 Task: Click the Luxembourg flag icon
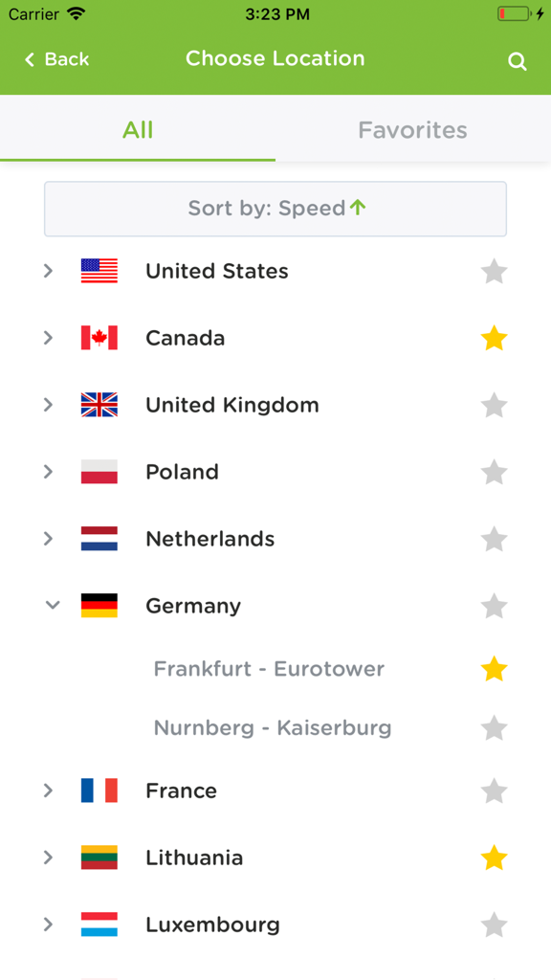tap(99, 924)
